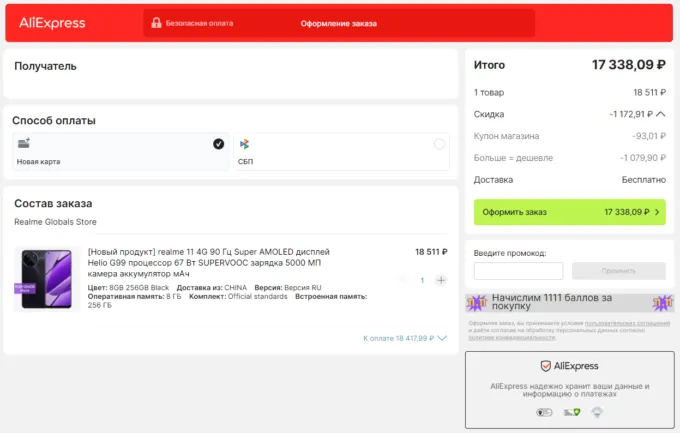Click the СБП payment logo
680x433 pixels.
244,144
